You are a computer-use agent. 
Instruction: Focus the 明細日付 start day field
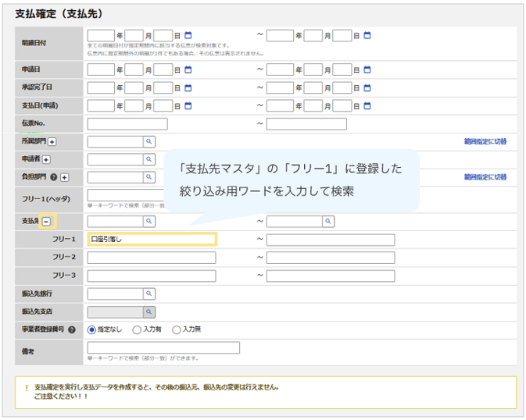point(163,36)
